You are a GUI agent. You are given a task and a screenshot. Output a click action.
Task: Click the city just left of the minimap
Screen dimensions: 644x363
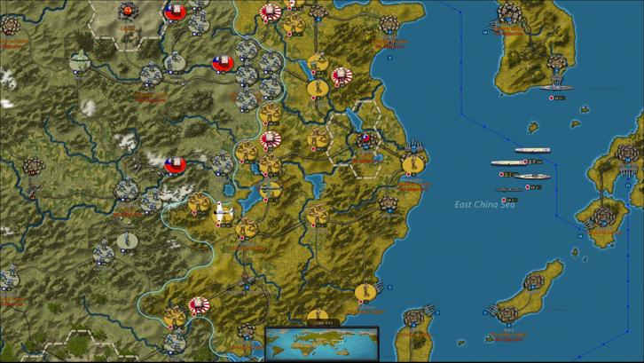246,330
